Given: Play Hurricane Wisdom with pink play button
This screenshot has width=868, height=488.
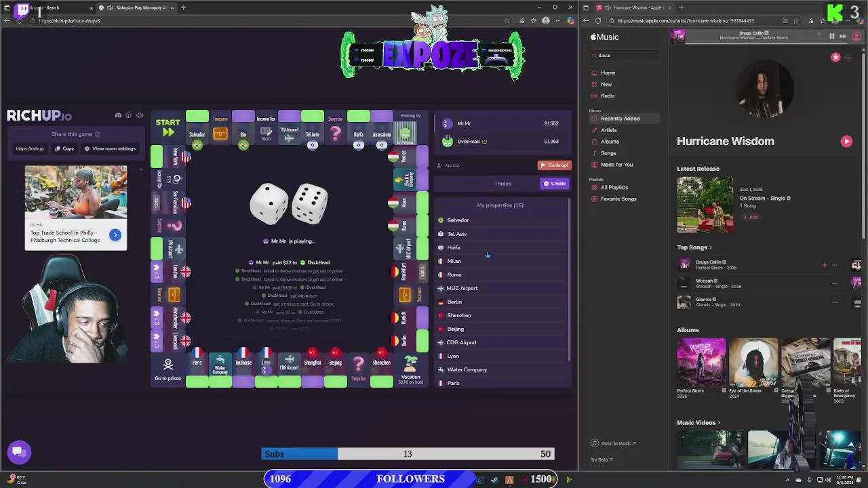Looking at the screenshot, I should [x=846, y=141].
